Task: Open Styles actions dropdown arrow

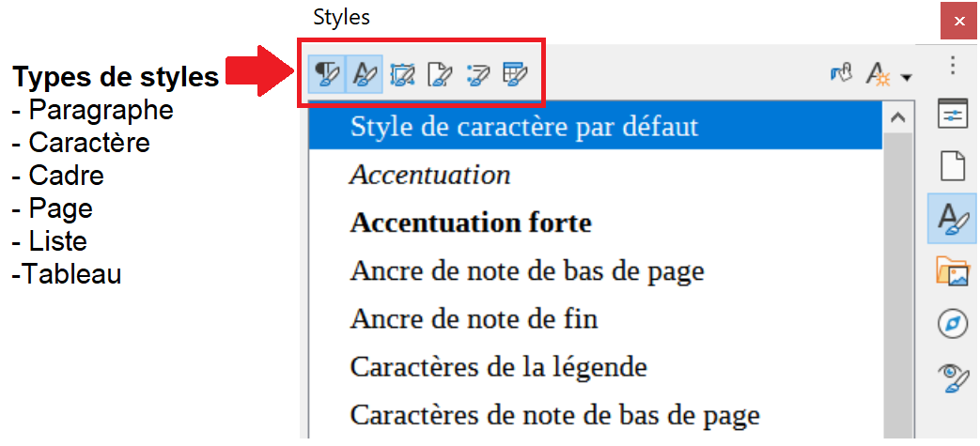Action: pos(906,76)
